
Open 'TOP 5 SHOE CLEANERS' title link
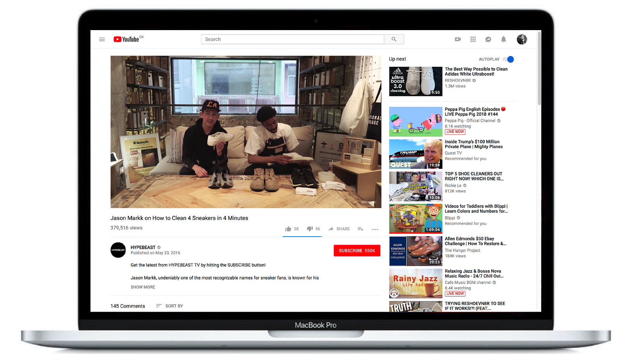(x=474, y=176)
